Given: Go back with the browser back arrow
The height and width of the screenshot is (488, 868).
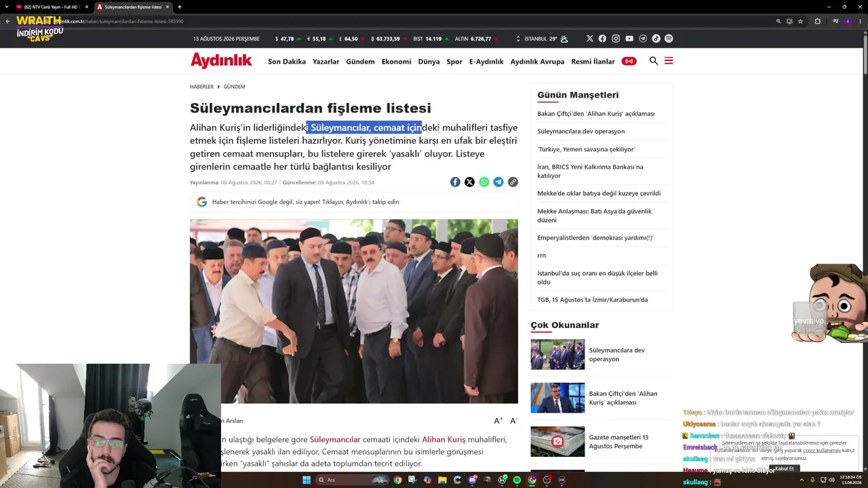Looking at the screenshot, I should [x=7, y=21].
